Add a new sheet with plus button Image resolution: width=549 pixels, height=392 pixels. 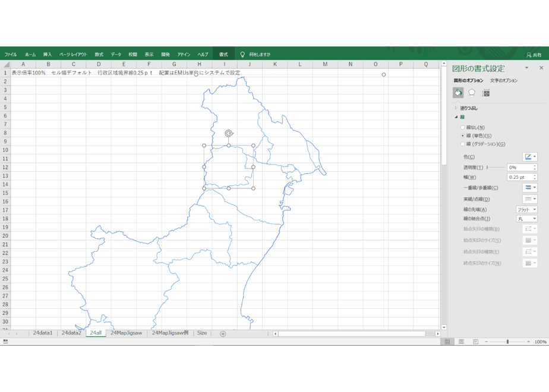[223, 334]
